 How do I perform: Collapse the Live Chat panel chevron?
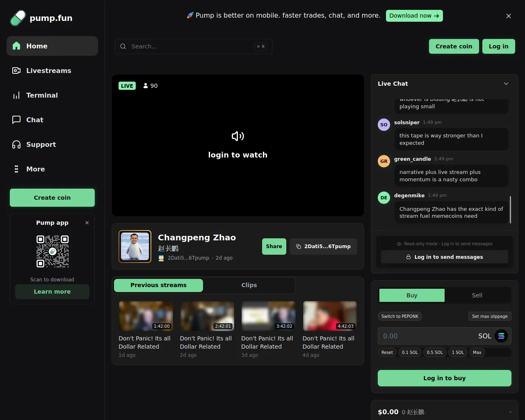click(x=506, y=84)
